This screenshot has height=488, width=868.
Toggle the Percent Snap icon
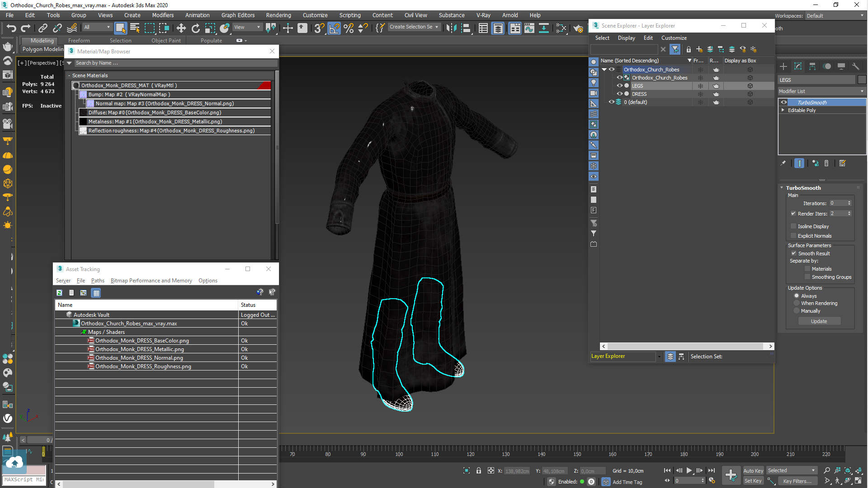(349, 28)
